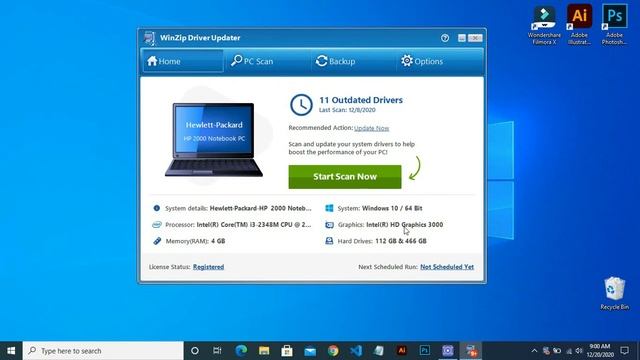Select Windows 10 / 64 Bit value
This screenshot has width=640, height=360.
click(392, 208)
